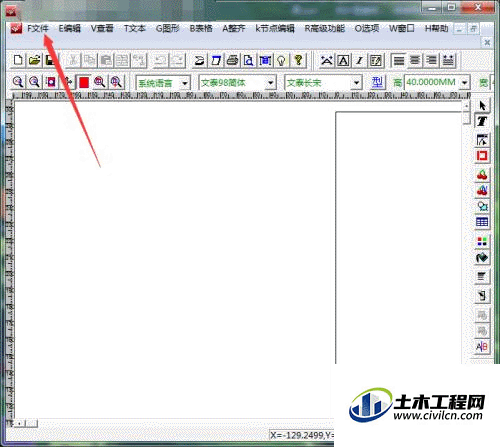Click the cherries image icon
Image resolution: width=500 pixels, height=447 pixels.
coord(482,175)
